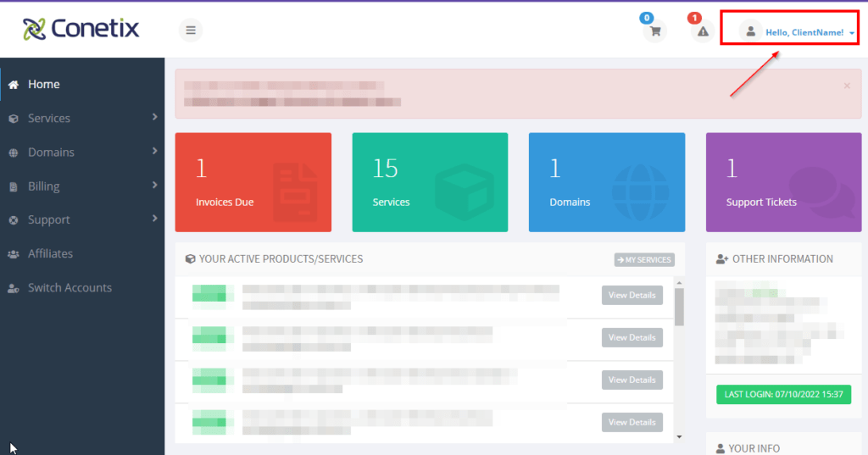The height and width of the screenshot is (455, 868).
Task: Open the Domains blue tile
Action: 607,182
